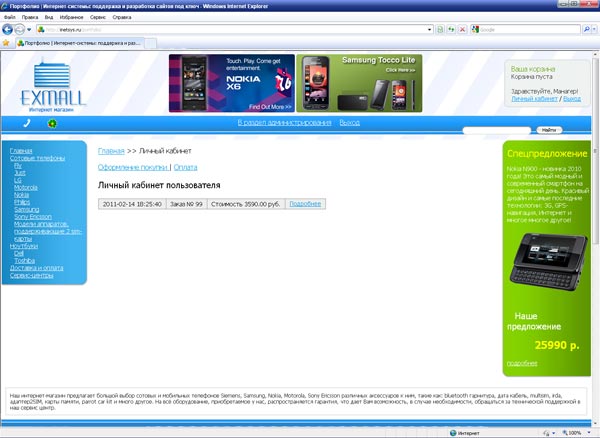Select the Dell brand link
Screen dimensions: 600x438
point(19,253)
